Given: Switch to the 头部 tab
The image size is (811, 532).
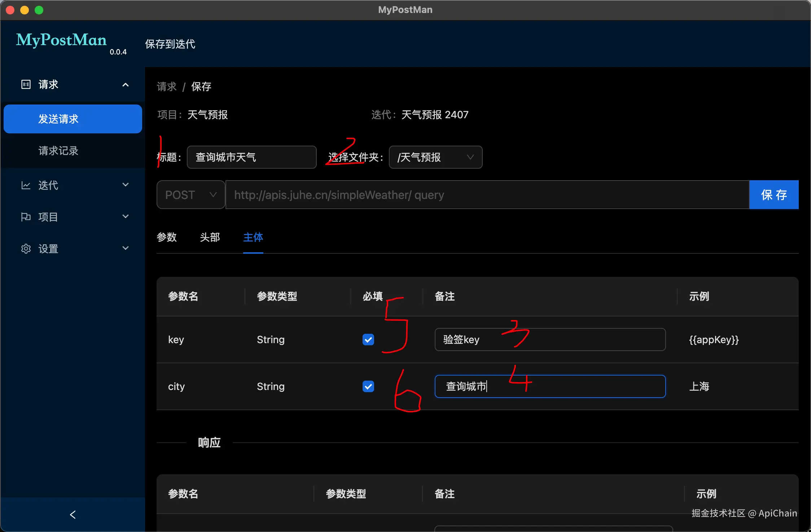Looking at the screenshot, I should coord(210,237).
